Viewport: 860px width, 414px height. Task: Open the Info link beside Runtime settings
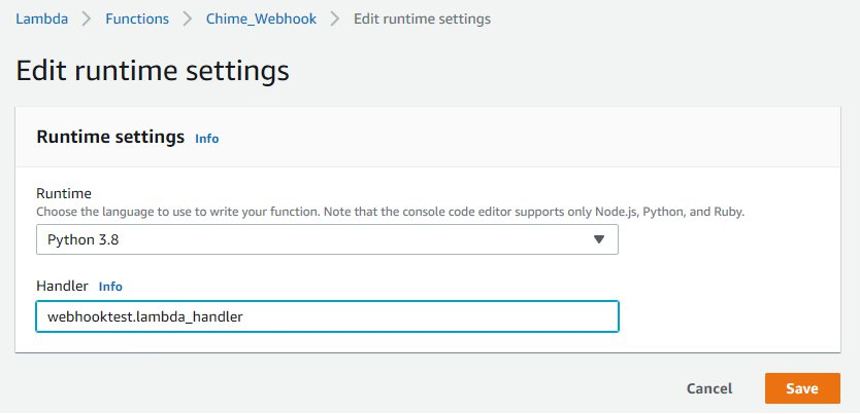pyautogui.click(x=207, y=139)
